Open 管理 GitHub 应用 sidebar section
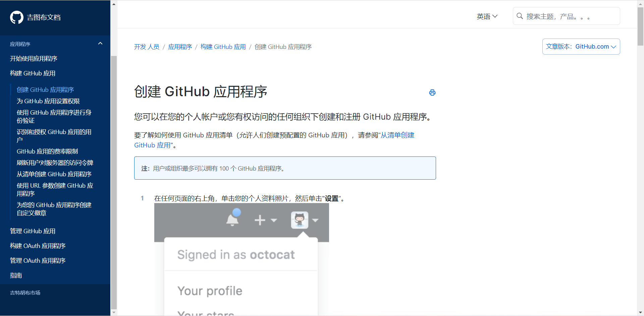The width and height of the screenshot is (644, 316). pos(33,231)
